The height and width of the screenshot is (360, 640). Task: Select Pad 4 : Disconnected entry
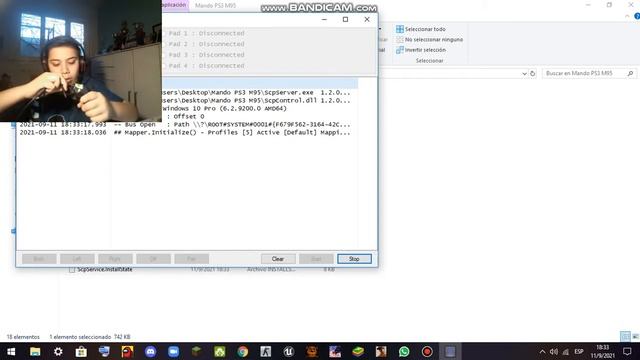click(x=207, y=65)
